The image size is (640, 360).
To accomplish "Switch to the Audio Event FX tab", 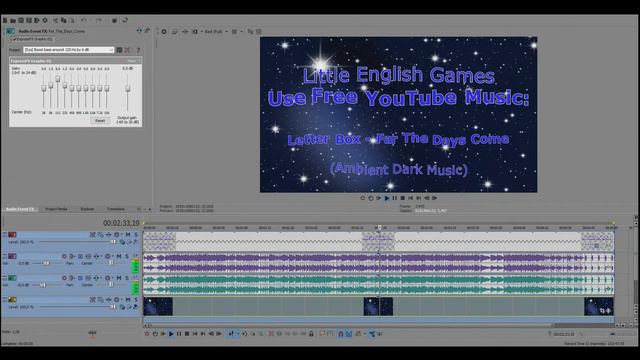I will point(20,209).
